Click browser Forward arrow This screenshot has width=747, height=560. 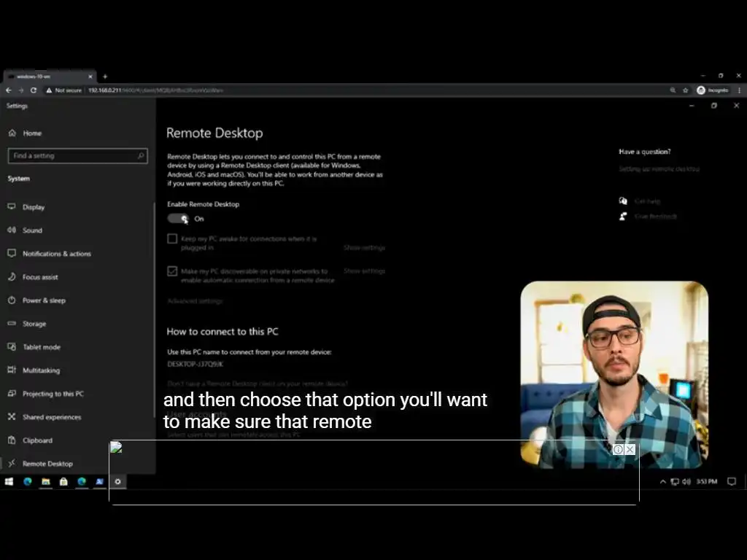(21, 90)
